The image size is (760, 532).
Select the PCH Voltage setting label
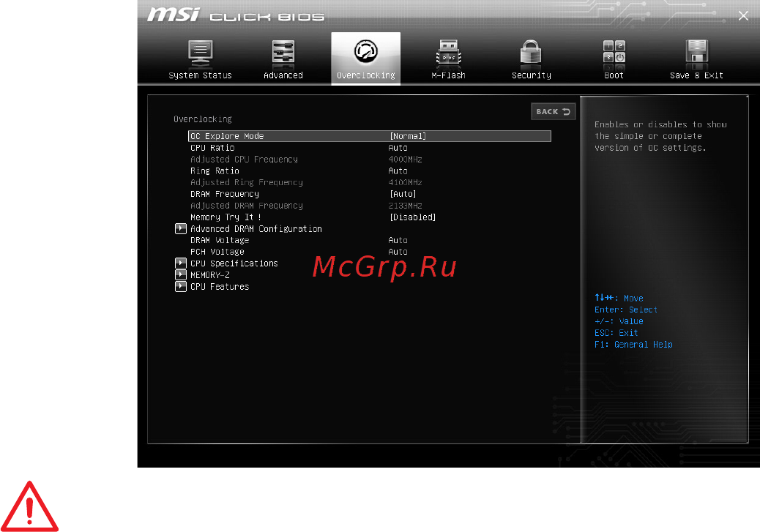(x=217, y=252)
